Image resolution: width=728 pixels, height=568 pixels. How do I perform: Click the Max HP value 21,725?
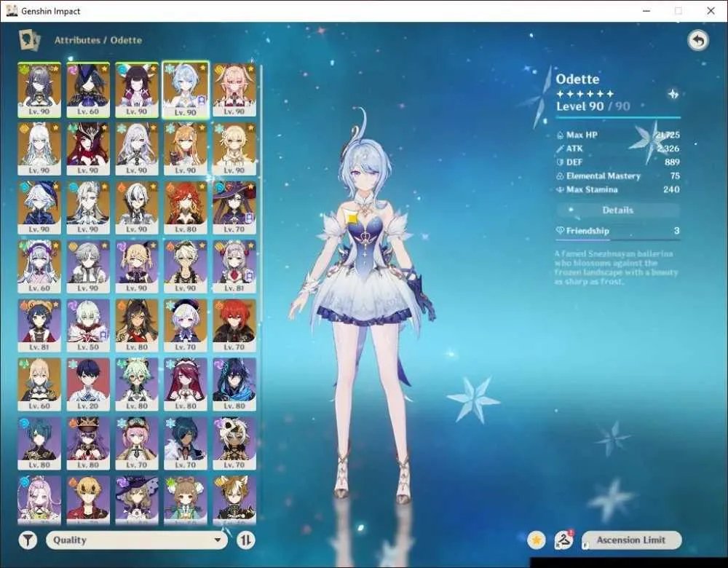pos(668,135)
